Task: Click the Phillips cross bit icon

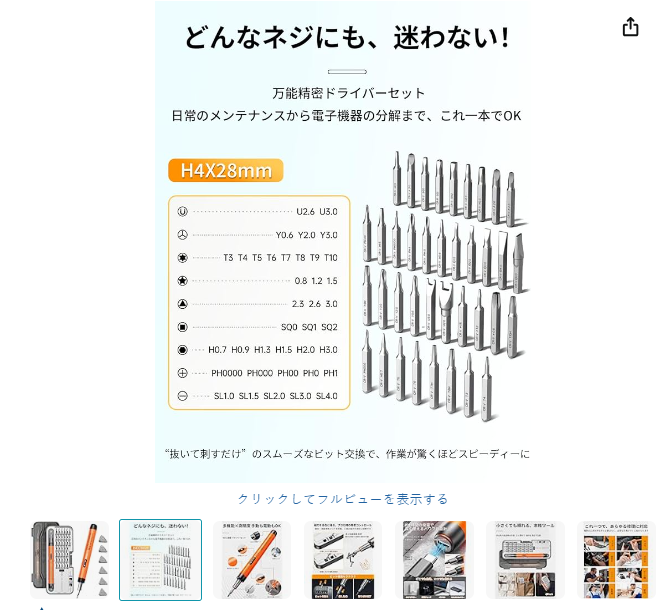Action: click(182, 373)
